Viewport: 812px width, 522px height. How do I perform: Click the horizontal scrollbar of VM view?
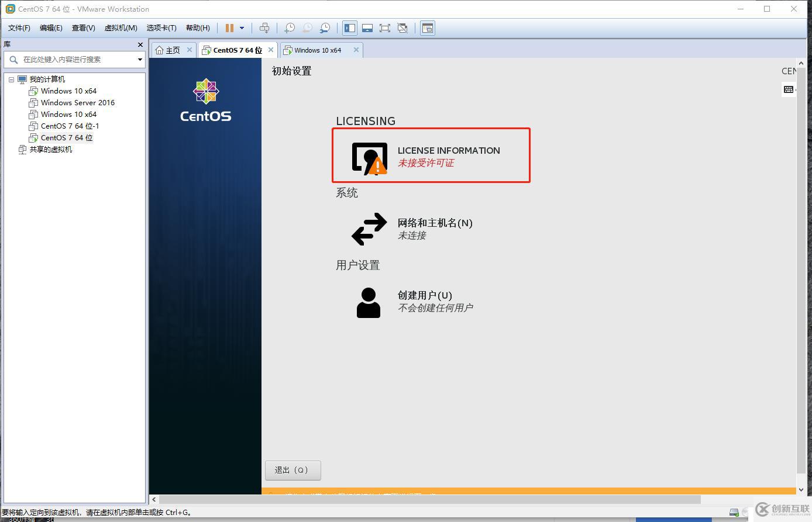pos(430,499)
